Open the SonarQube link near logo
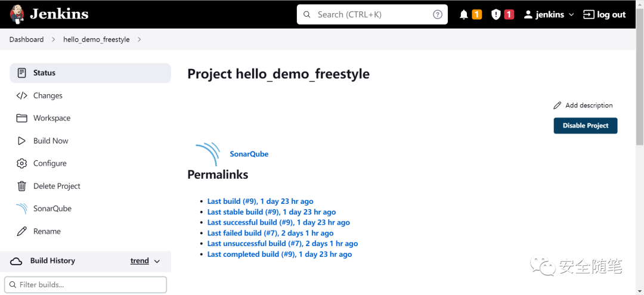The height and width of the screenshot is (295, 644). coord(249,154)
